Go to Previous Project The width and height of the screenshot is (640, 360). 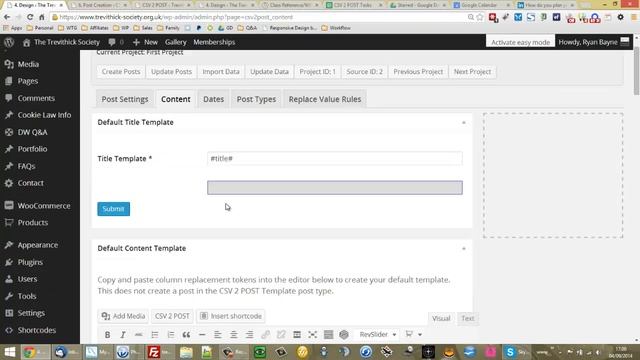[x=418, y=71]
